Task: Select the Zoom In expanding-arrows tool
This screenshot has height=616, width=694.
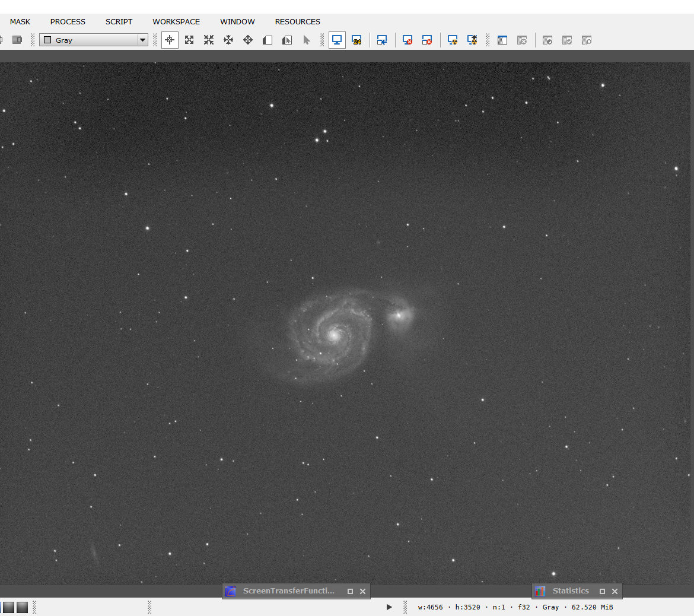Action: [189, 40]
